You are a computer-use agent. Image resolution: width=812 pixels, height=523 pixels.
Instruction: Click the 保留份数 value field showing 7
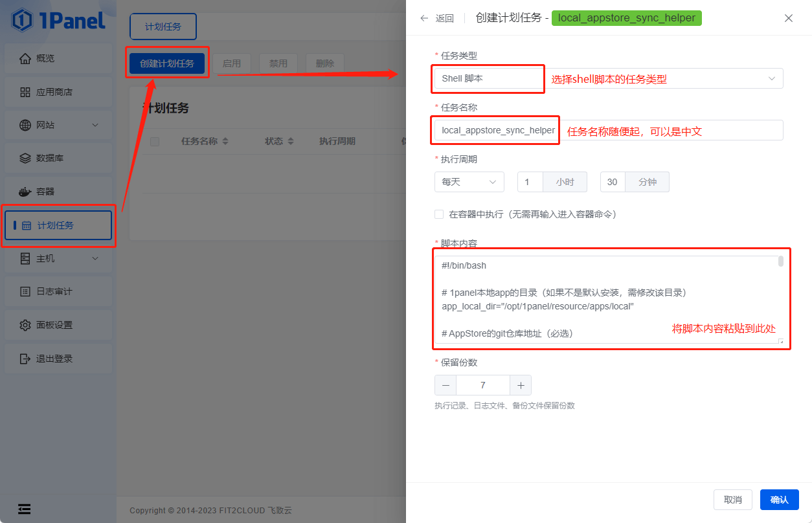[x=483, y=385]
